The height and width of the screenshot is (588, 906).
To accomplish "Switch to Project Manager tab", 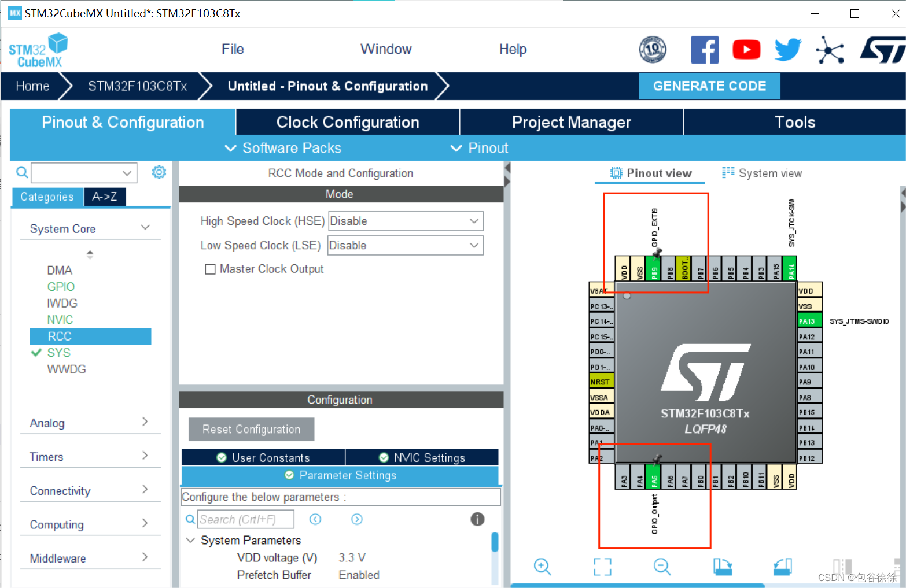I will pyautogui.click(x=572, y=122).
